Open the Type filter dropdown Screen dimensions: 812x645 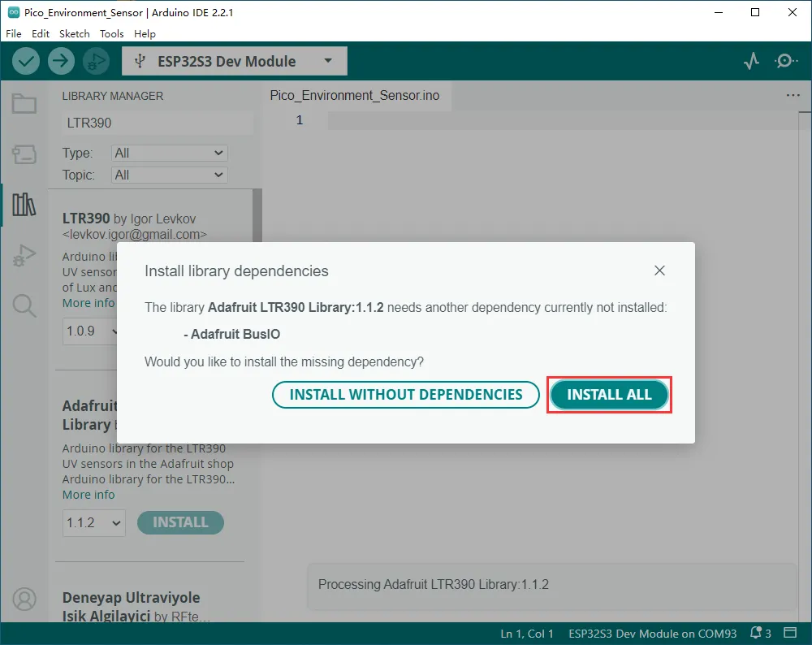click(x=170, y=153)
